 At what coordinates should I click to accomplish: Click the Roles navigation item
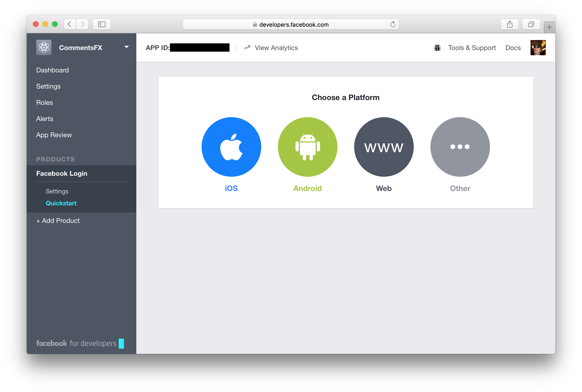(44, 102)
